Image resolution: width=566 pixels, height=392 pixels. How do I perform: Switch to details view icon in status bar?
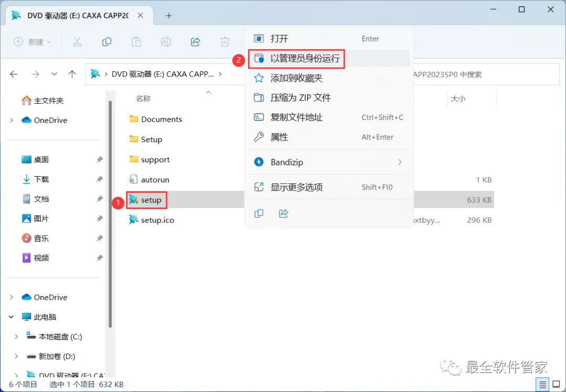coord(542,385)
